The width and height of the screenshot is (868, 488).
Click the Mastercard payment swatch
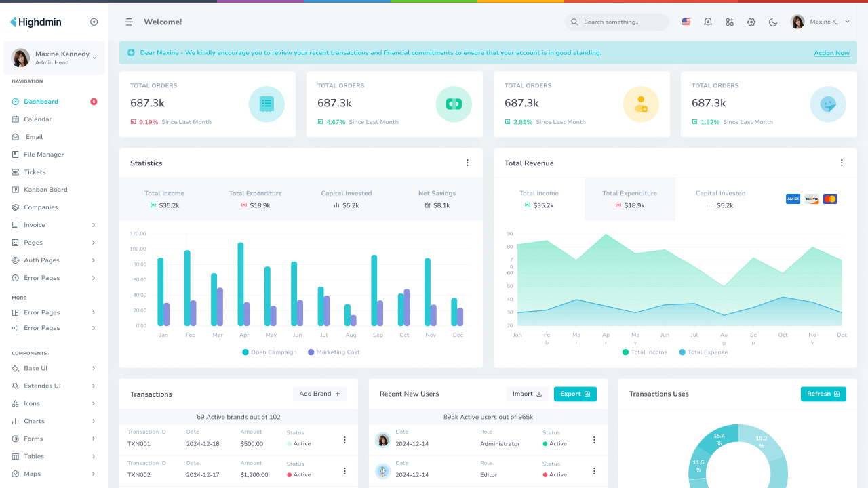pyautogui.click(x=830, y=199)
